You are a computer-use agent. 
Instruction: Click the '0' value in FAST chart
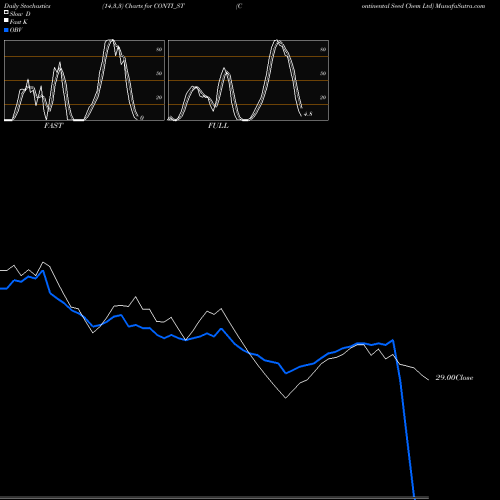(142, 118)
